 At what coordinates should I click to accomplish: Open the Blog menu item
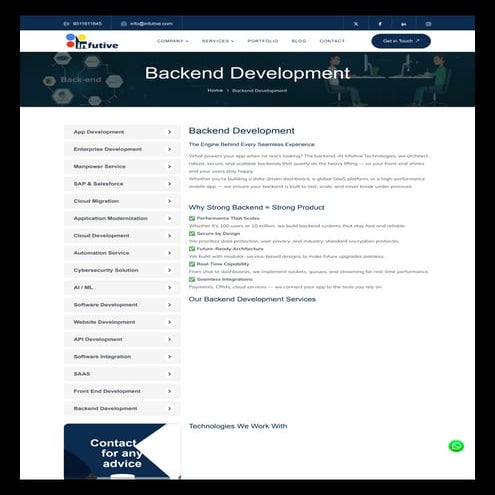click(299, 41)
